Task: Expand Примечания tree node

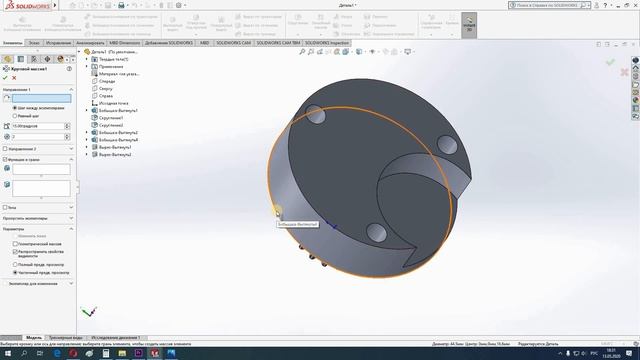Action: point(87,67)
